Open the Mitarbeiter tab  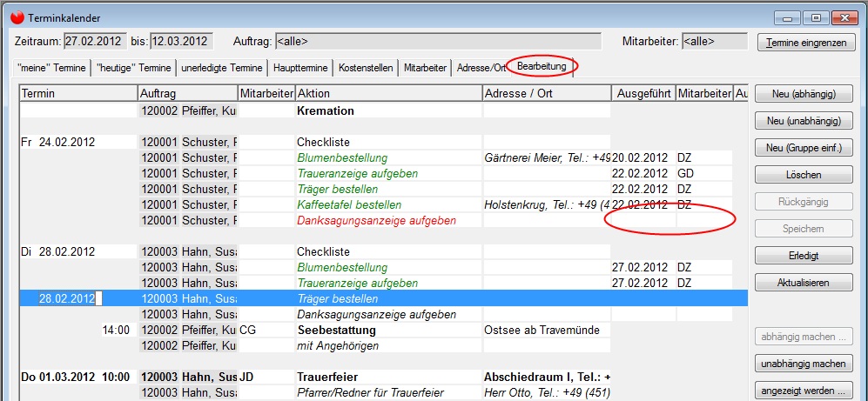click(425, 68)
